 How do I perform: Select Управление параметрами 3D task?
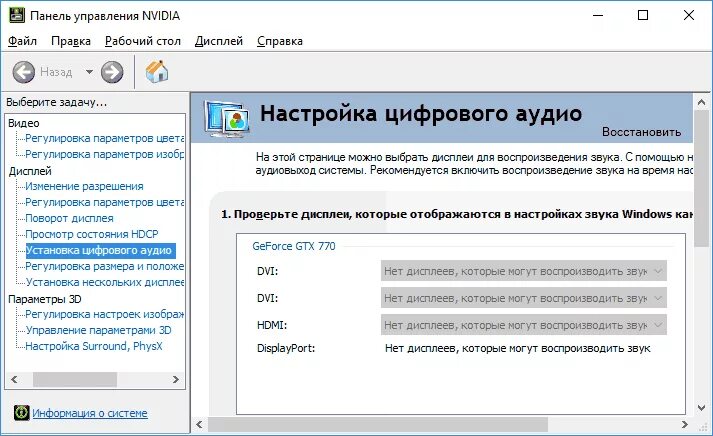point(98,330)
